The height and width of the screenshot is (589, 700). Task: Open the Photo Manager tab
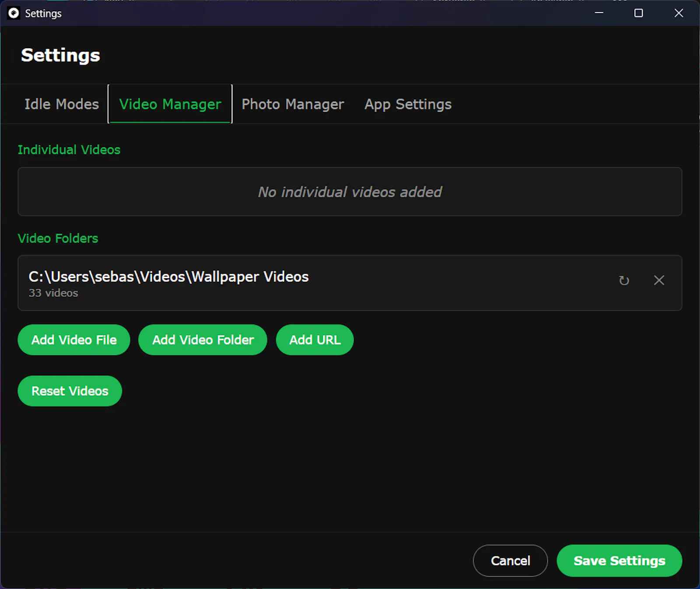click(293, 104)
